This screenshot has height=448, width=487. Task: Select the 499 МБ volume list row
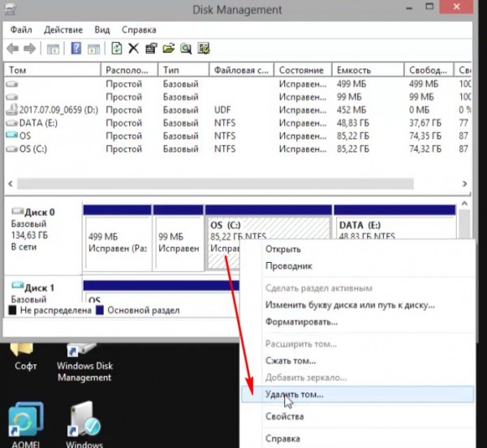(x=238, y=84)
